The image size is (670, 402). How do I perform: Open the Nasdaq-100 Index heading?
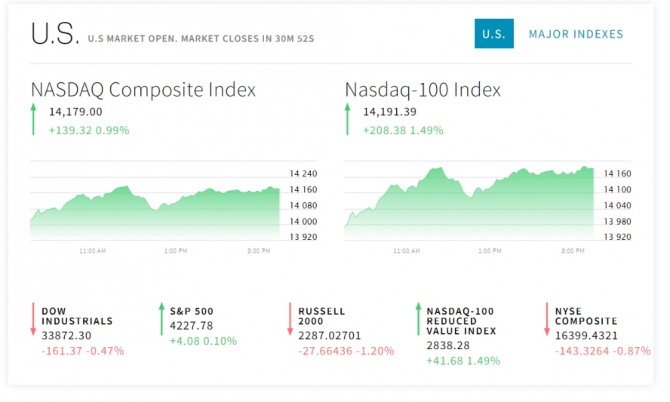click(423, 90)
